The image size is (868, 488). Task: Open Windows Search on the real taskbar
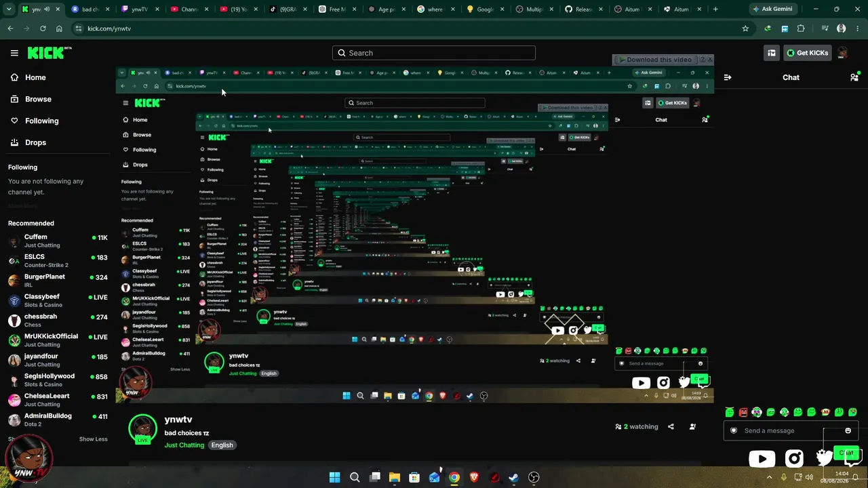tap(355, 477)
